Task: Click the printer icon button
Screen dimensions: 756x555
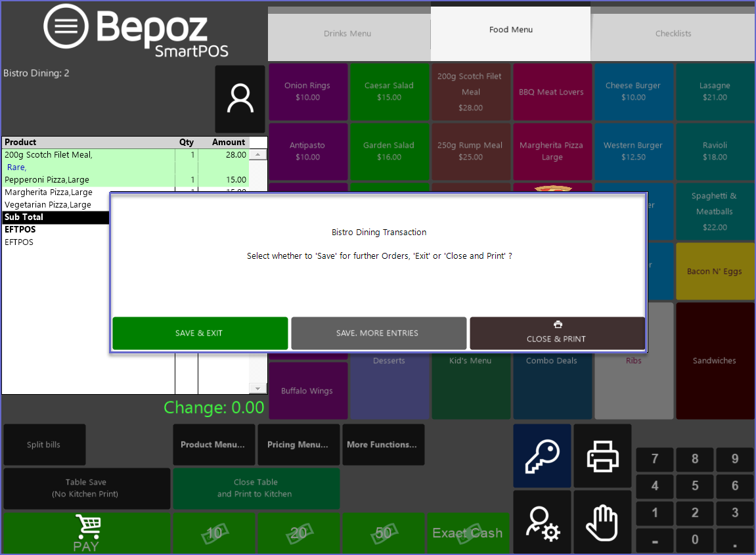Action: point(602,456)
